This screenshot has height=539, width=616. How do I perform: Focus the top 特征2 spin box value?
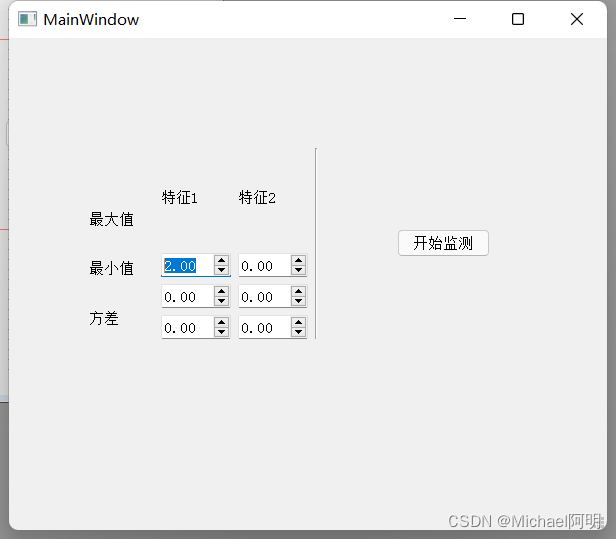(x=265, y=265)
